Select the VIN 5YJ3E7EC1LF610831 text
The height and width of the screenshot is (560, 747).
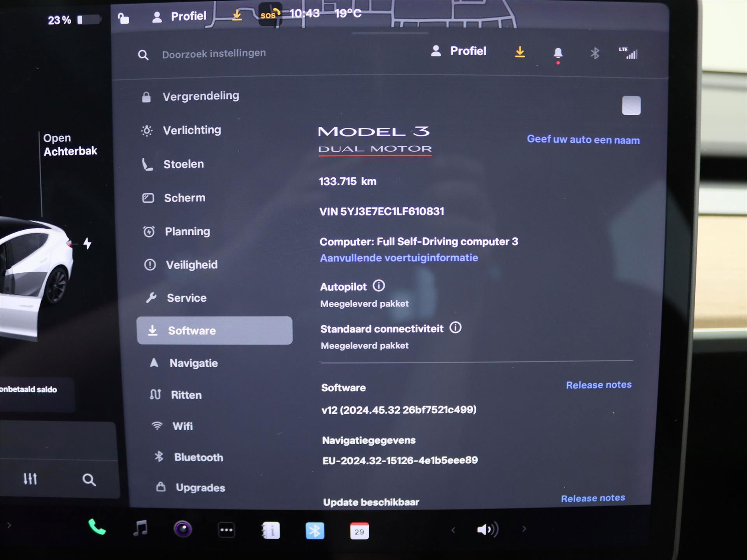pos(382,212)
